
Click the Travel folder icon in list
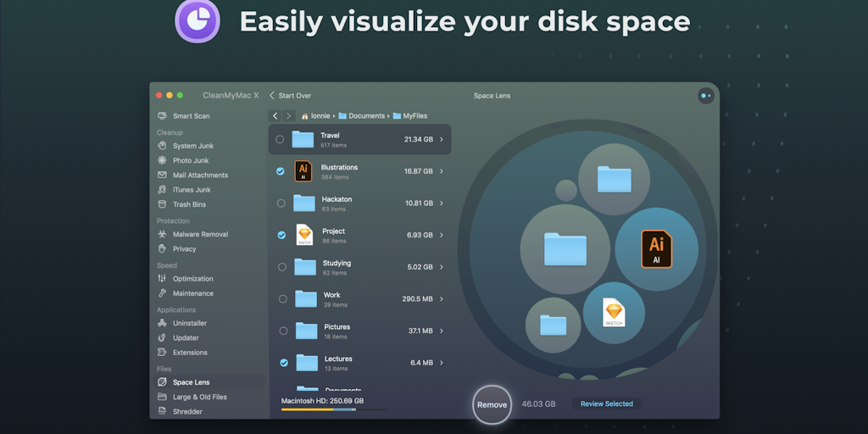pos(303,140)
